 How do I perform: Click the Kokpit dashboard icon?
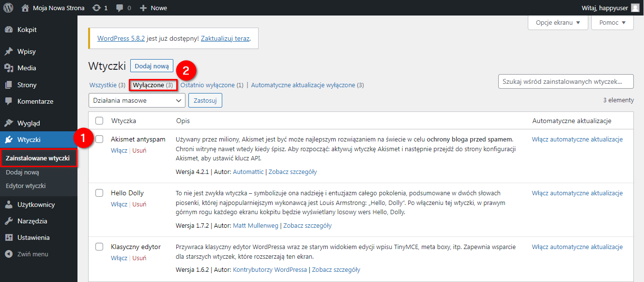pyautogui.click(x=8, y=30)
